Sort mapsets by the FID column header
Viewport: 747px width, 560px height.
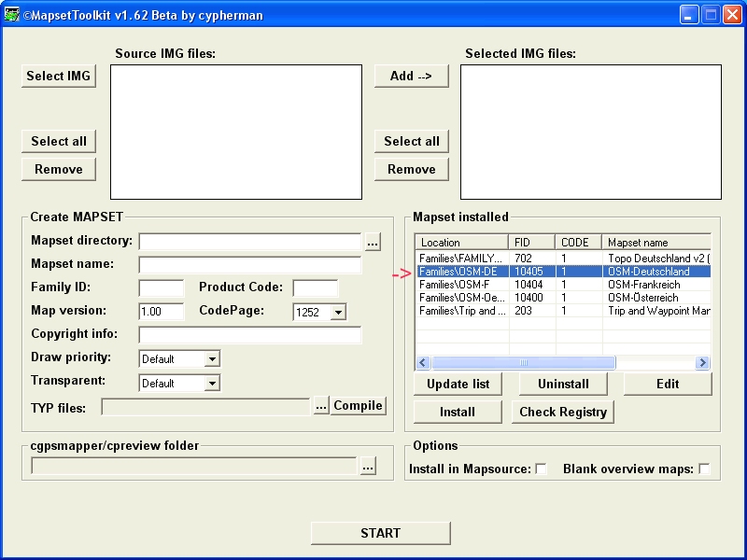532,243
